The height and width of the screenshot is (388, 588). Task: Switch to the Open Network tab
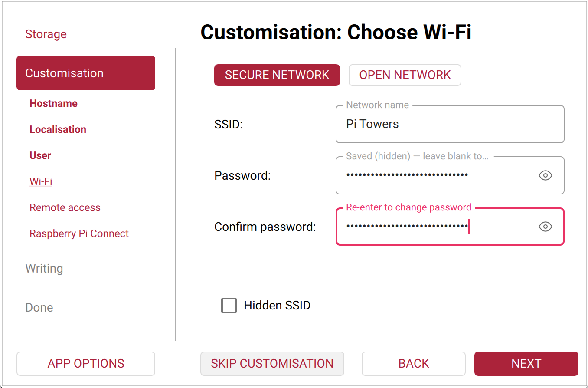click(404, 75)
